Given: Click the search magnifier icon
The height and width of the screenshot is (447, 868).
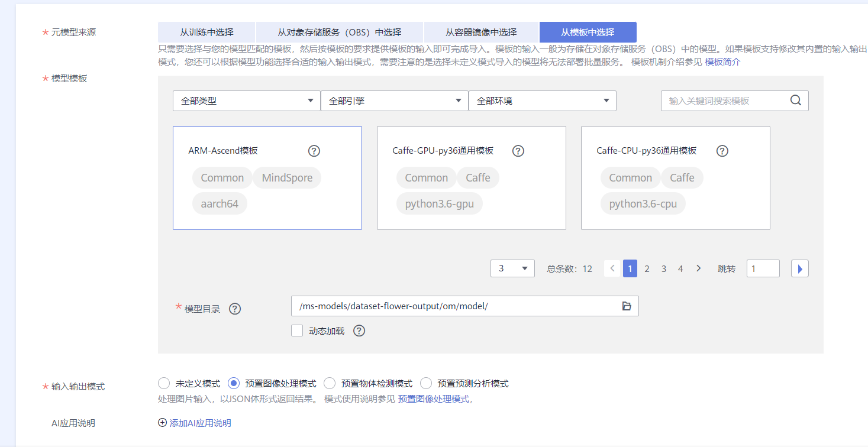Looking at the screenshot, I should [796, 101].
